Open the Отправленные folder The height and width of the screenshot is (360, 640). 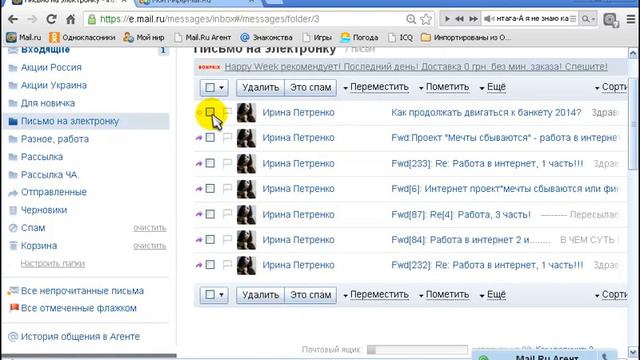tap(53, 192)
